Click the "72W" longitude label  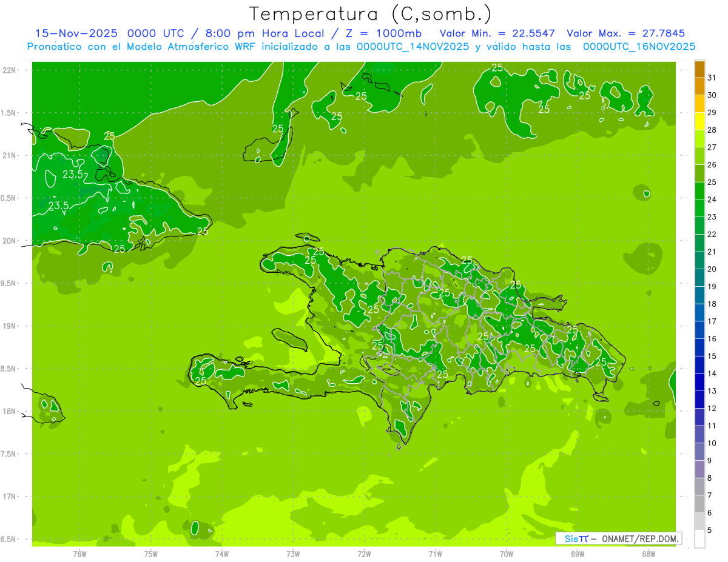(x=364, y=554)
